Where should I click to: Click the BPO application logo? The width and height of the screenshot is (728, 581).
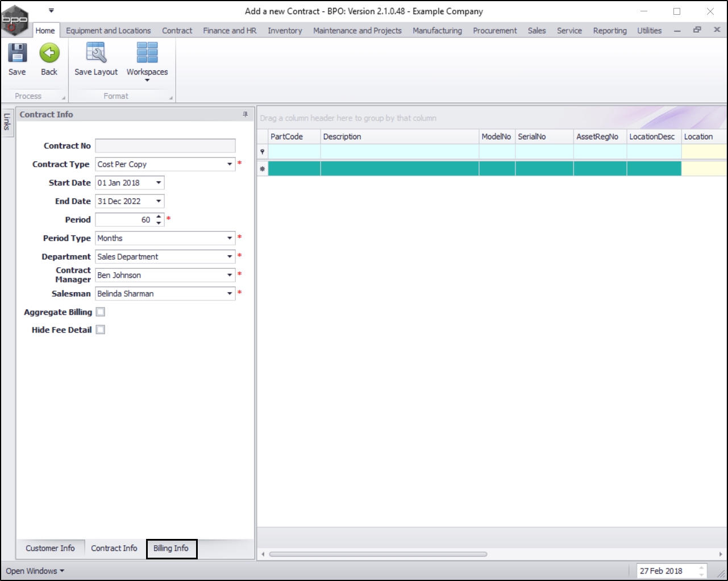click(x=15, y=20)
